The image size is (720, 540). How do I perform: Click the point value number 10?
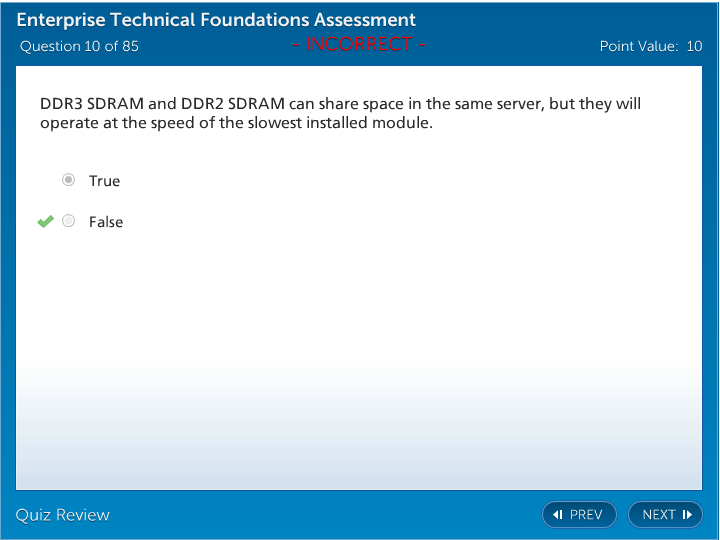click(x=694, y=46)
